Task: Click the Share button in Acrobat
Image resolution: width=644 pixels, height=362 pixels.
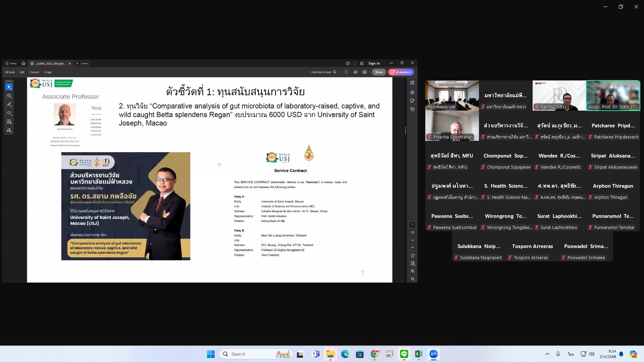Action: (379, 72)
